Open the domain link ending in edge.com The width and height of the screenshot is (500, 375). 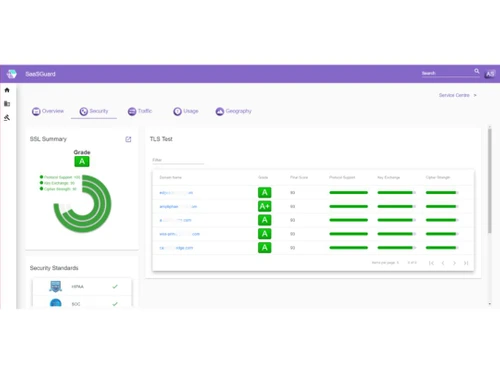pos(176,248)
